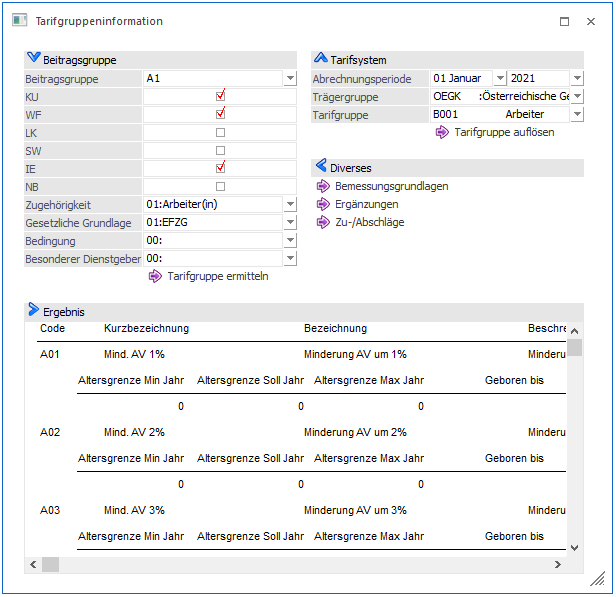Uncheck the KU checkbox
The image size is (616, 597).
[x=221, y=96]
